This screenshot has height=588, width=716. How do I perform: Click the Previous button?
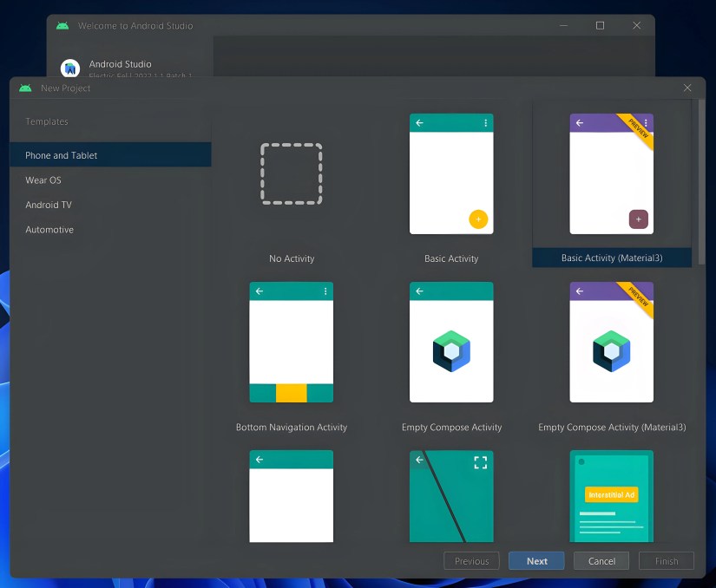click(x=471, y=560)
